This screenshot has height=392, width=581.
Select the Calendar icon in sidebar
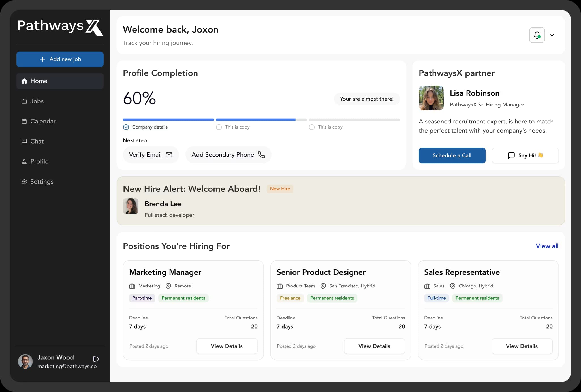pyautogui.click(x=24, y=121)
